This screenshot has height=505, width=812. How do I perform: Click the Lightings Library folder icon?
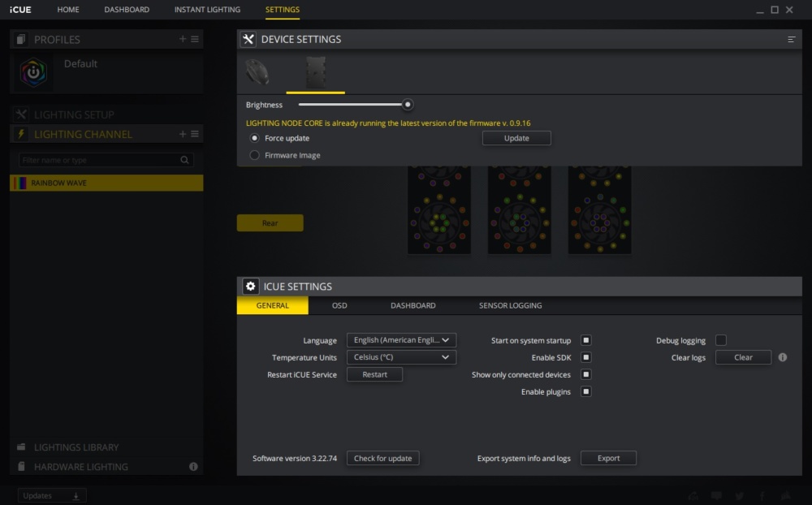click(21, 447)
